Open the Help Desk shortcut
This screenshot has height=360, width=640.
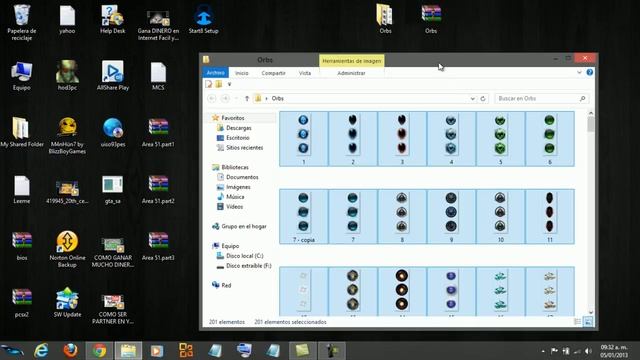tap(113, 20)
